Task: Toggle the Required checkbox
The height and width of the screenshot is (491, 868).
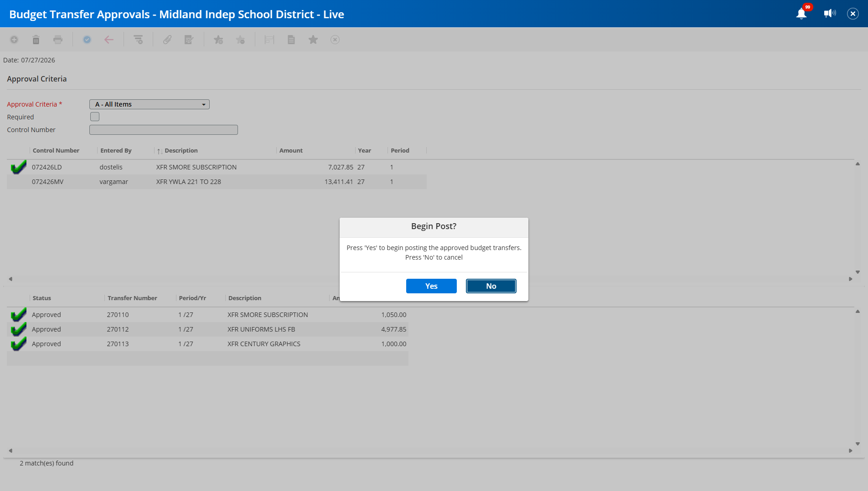Action: 95,117
